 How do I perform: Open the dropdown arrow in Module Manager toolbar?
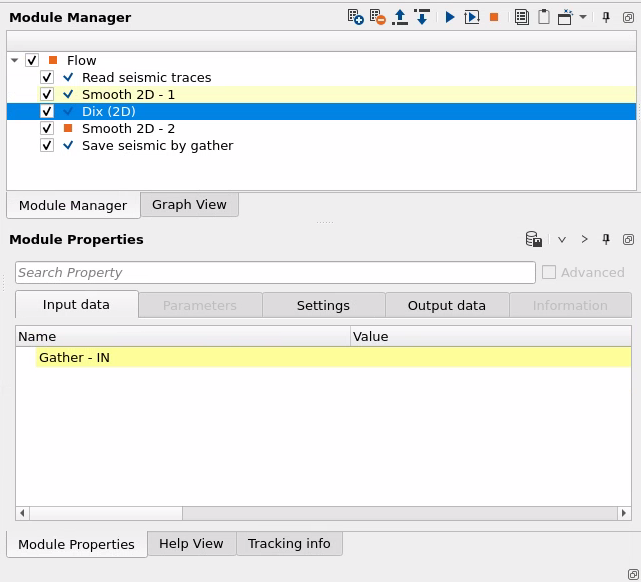(x=584, y=17)
